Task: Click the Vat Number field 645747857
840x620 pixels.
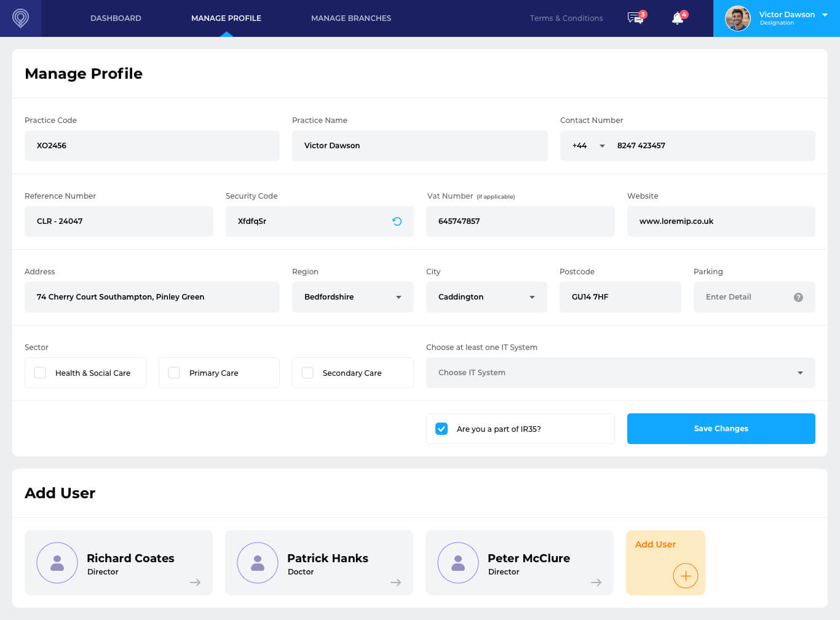Action: tap(521, 221)
